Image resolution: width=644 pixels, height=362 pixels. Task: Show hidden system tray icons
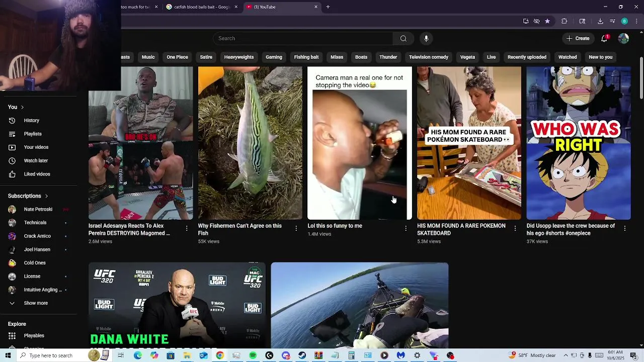566,355
